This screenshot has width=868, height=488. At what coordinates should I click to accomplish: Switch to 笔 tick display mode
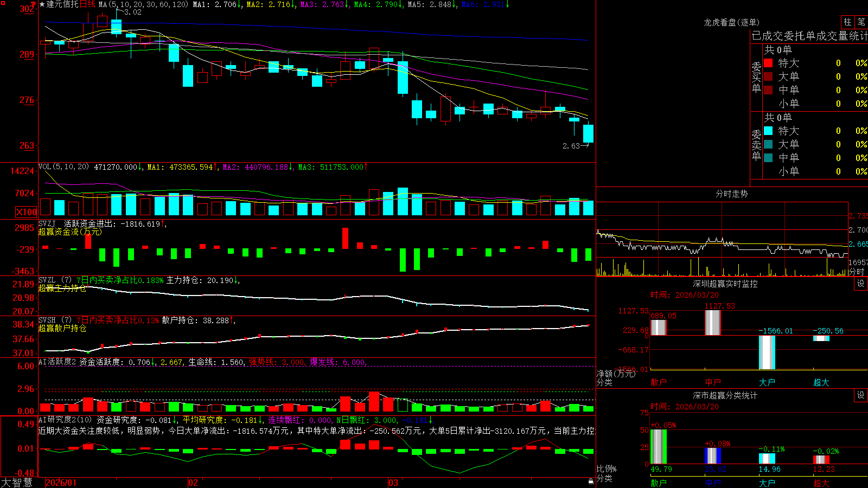click(861, 22)
